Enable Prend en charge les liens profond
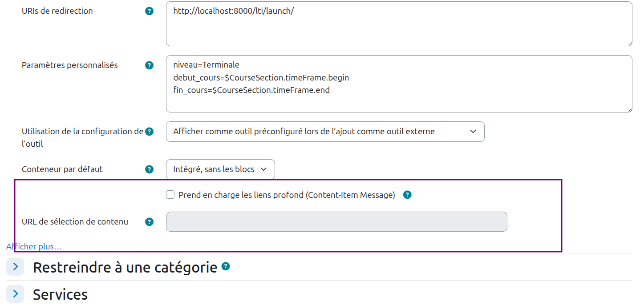This screenshot has width=644, height=305. pos(170,194)
